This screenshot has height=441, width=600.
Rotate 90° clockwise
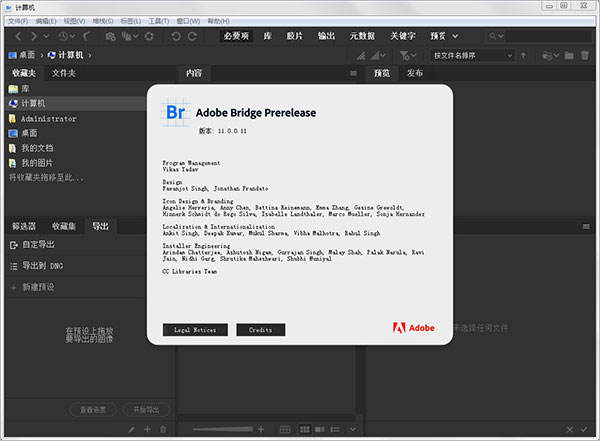tap(192, 36)
